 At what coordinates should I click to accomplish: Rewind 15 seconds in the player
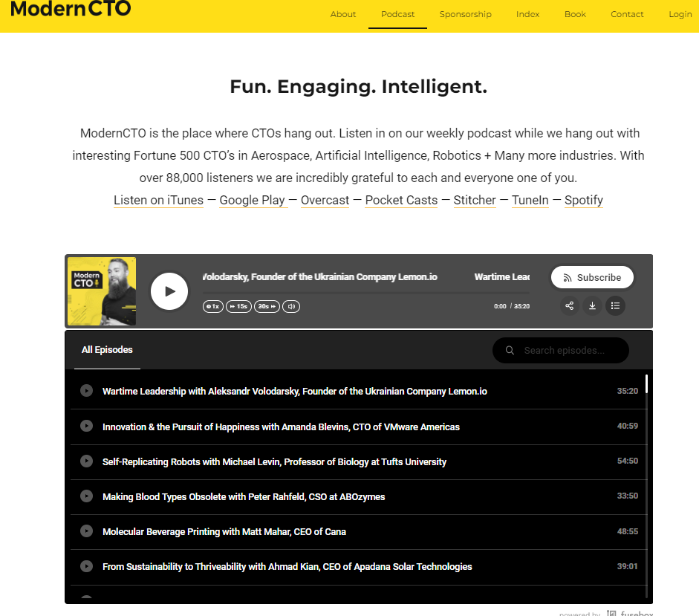[x=238, y=306]
